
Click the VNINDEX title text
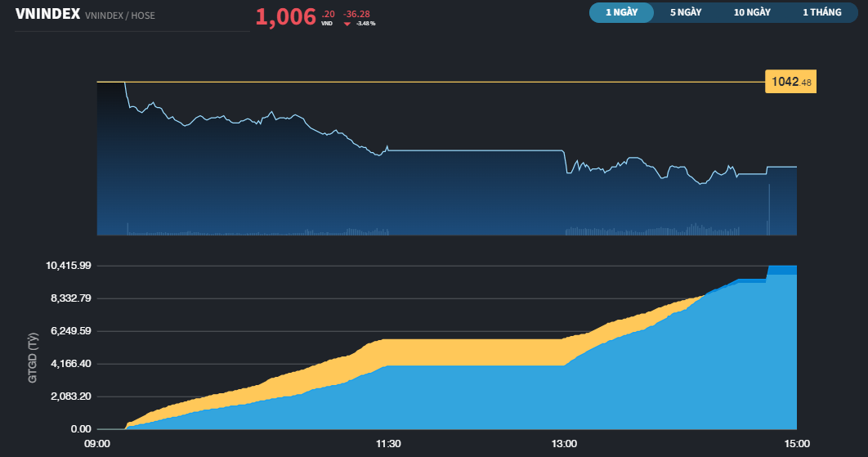tap(47, 14)
